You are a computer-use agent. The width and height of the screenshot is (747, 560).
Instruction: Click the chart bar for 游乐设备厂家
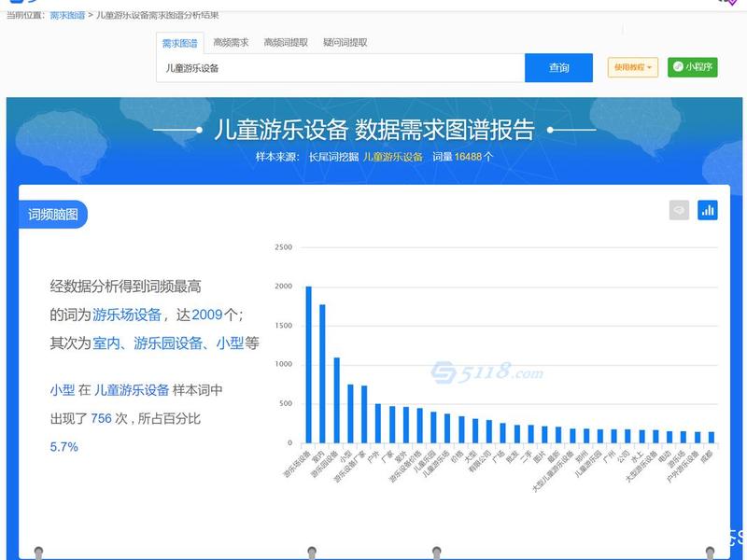pos(364,414)
